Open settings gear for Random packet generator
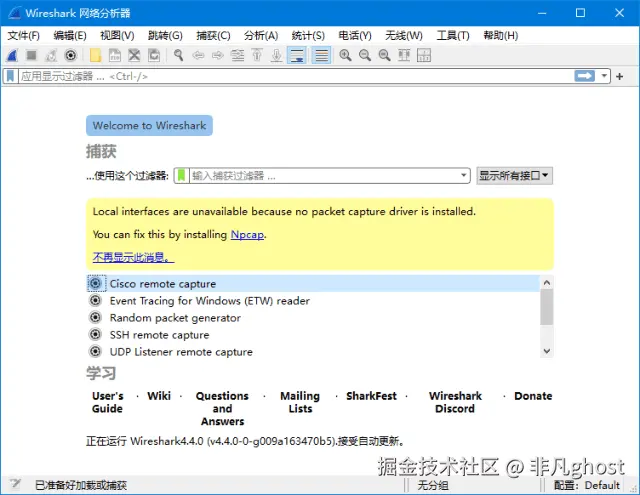The height and width of the screenshot is (495, 640). click(96, 317)
